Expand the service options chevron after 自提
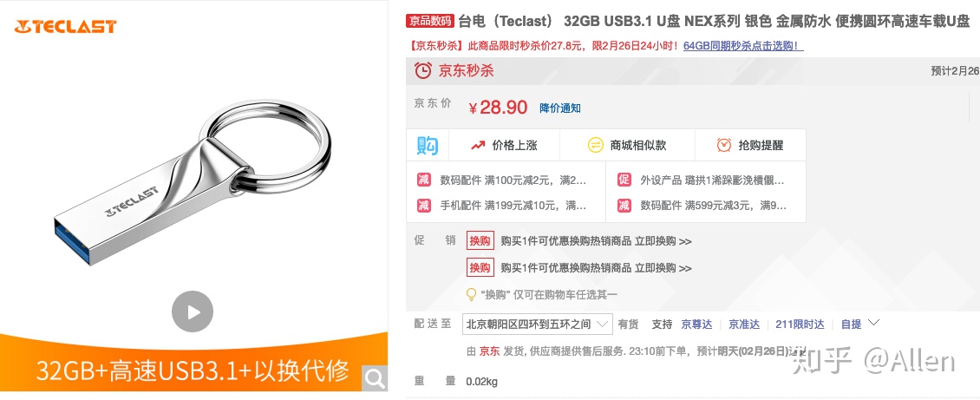Image resolution: width=980 pixels, height=400 pixels. [874, 323]
